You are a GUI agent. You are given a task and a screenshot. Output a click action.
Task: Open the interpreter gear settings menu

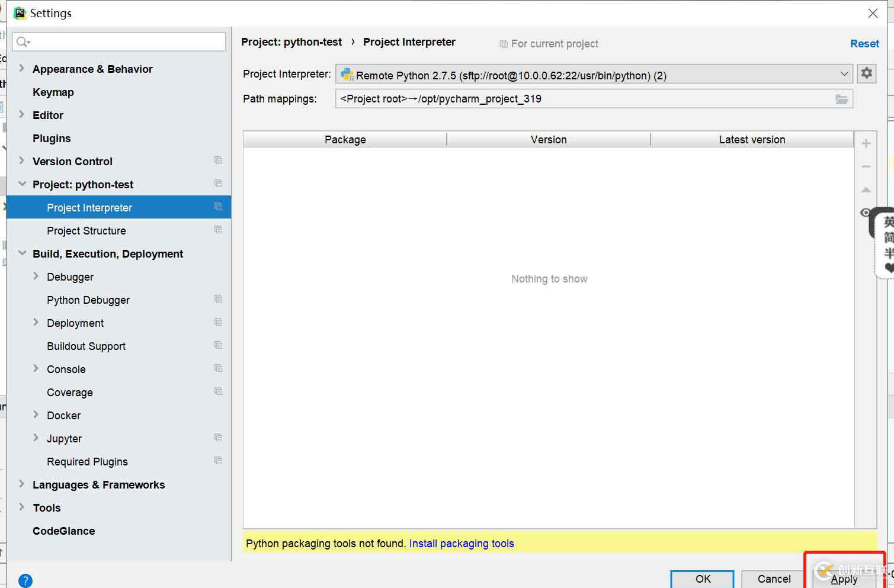[866, 73]
